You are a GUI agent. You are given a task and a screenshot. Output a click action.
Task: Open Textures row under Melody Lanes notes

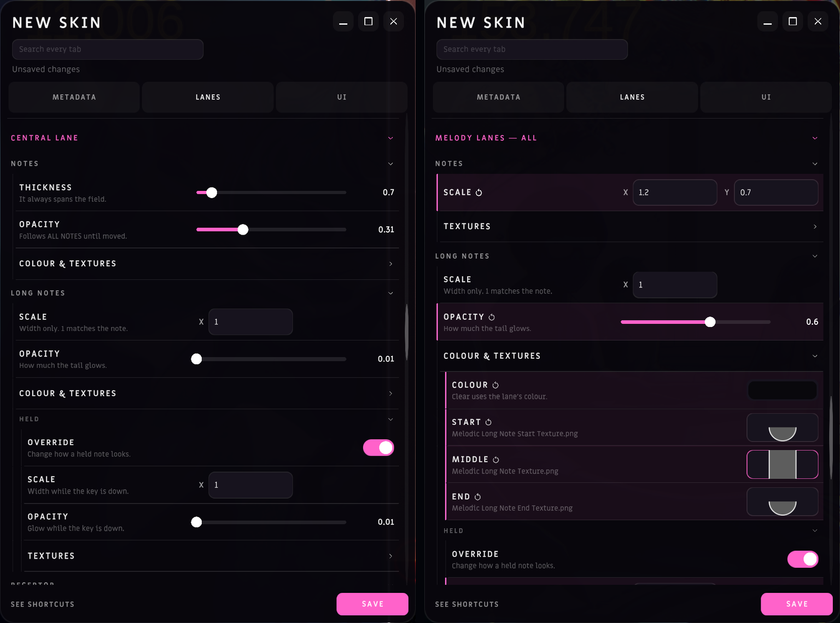630,226
